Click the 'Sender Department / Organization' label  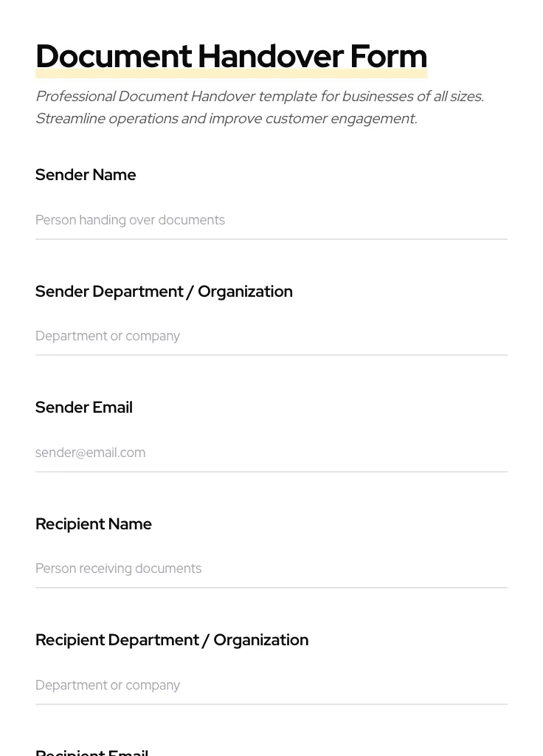click(x=164, y=292)
